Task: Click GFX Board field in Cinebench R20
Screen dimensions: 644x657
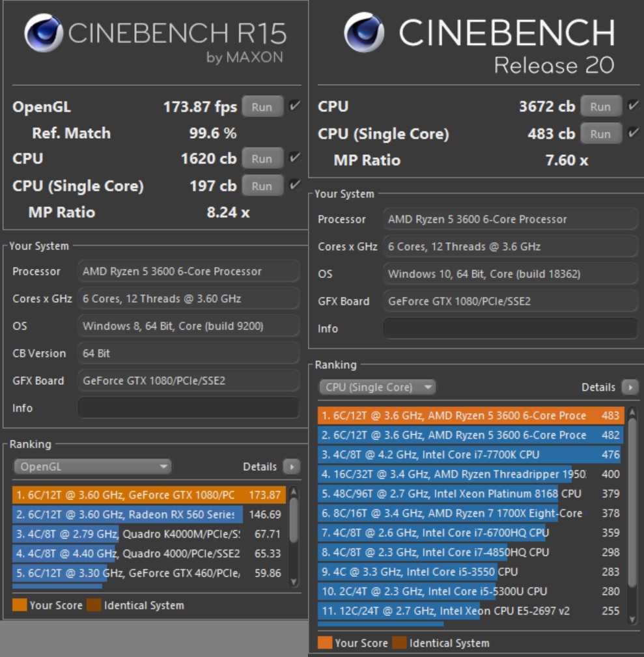Action: click(511, 301)
